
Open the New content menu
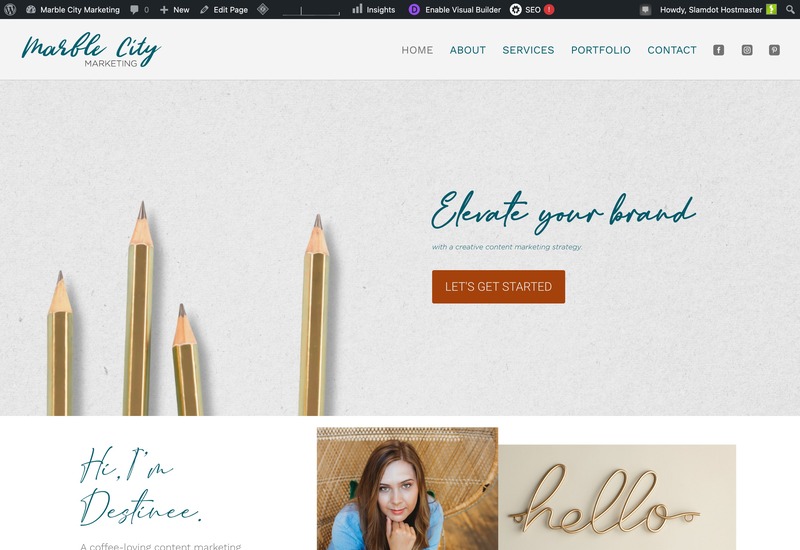(174, 9)
